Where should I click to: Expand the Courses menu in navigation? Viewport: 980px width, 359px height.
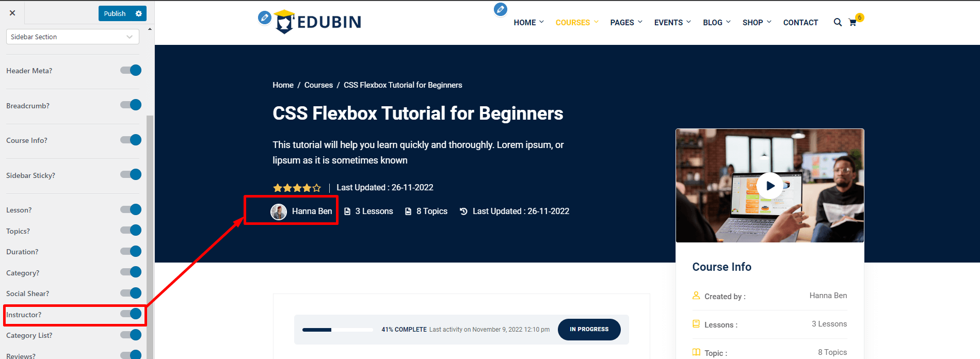[576, 23]
